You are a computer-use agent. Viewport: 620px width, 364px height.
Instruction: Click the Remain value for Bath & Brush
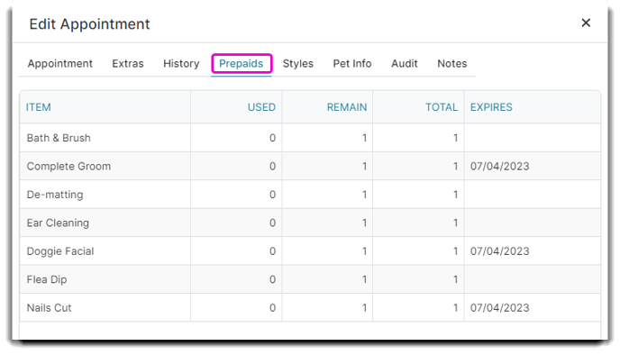coord(364,138)
